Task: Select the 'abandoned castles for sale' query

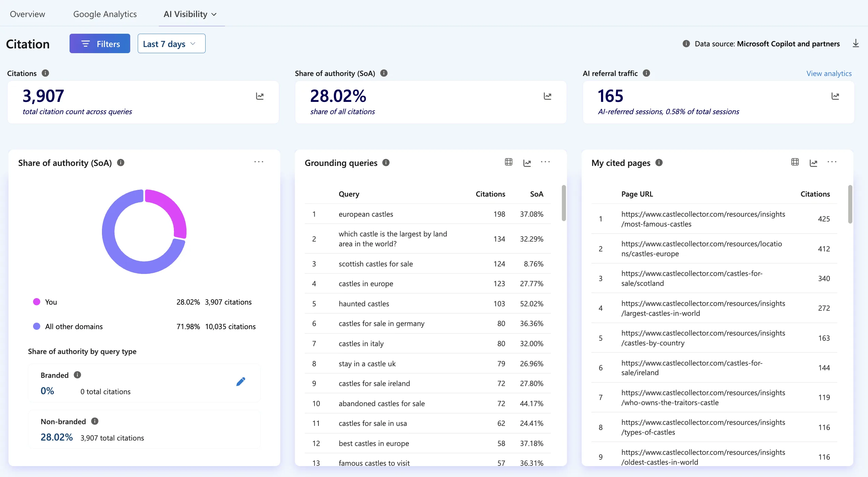Action: [x=428, y=403]
